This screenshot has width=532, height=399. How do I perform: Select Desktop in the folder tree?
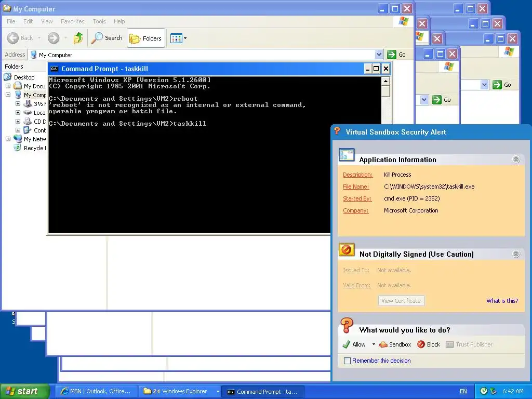point(24,77)
